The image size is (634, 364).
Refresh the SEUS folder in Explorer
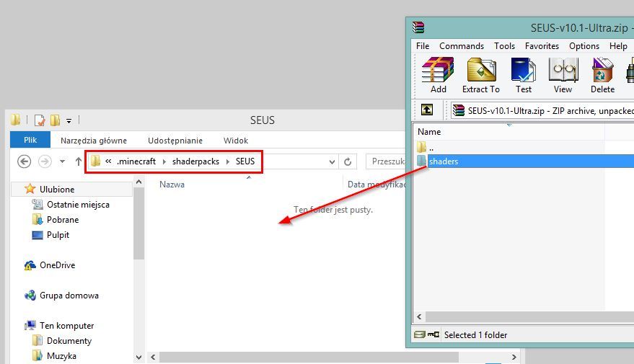coord(348,161)
